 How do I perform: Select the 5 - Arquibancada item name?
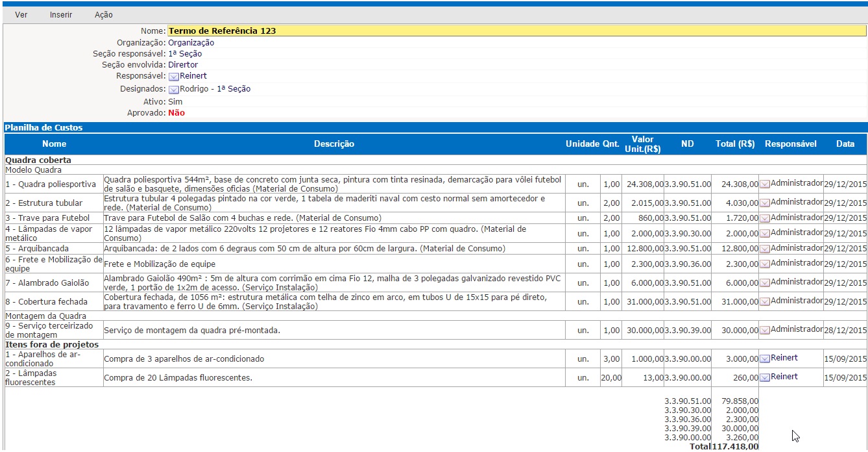tap(37, 249)
